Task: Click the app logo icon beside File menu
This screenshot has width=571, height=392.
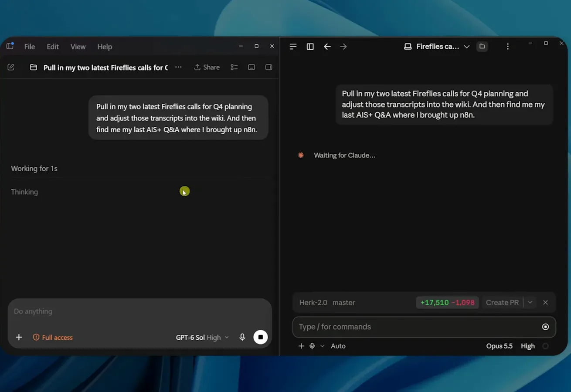Action: 10,46
